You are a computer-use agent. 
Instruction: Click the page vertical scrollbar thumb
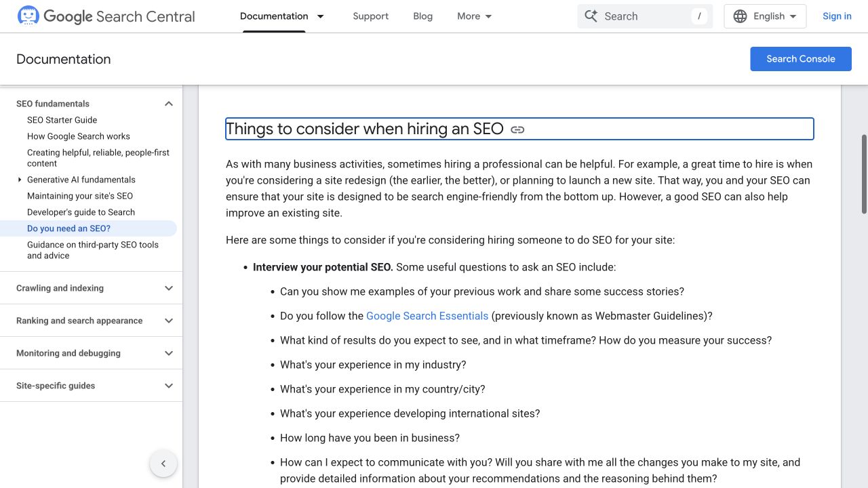(864, 174)
